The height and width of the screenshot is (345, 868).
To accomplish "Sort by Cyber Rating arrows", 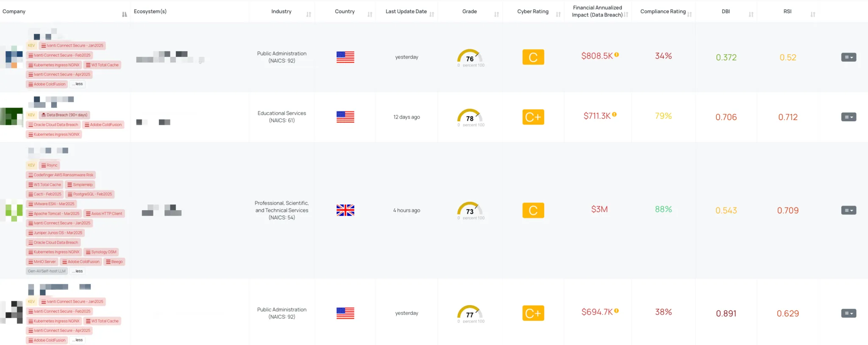I will click(x=558, y=14).
